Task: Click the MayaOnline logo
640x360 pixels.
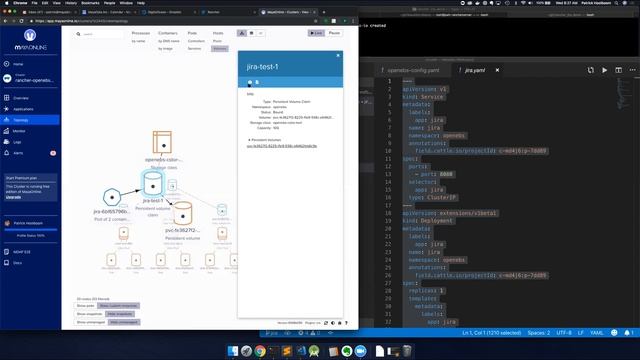Action: tap(30, 40)
